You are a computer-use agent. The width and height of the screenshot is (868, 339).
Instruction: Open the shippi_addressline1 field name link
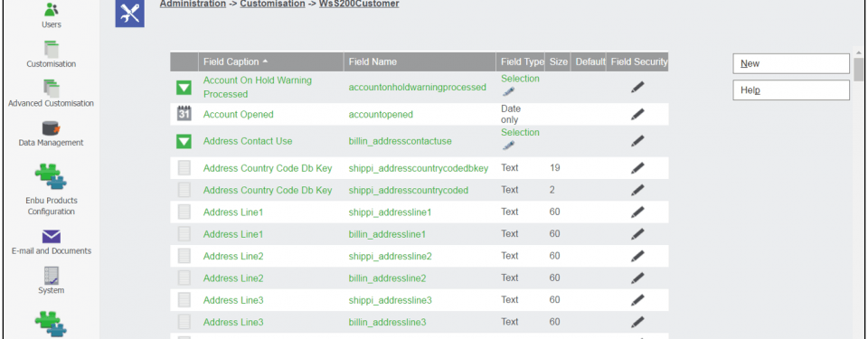pyautogui.click(x=390, y=212)
